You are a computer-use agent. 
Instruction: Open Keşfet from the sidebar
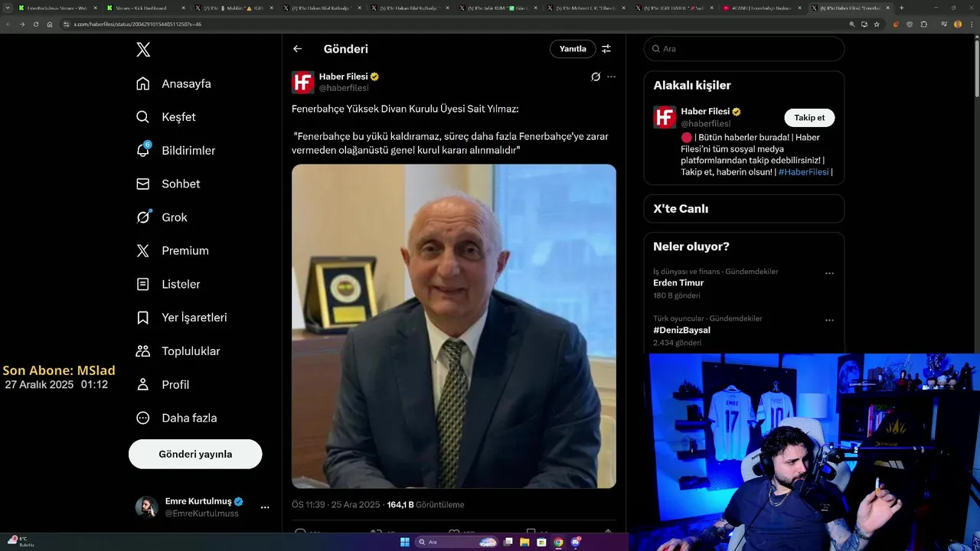tap(166, 117)
